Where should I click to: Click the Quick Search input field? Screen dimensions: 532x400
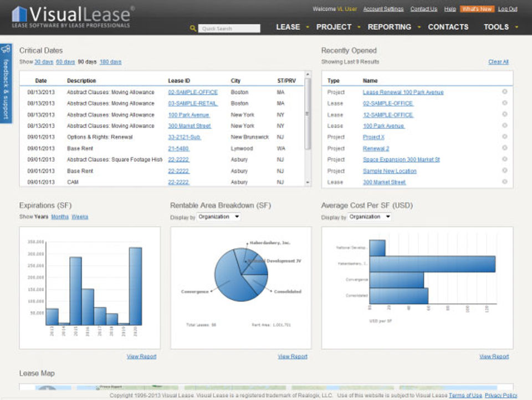click(x=229, y=28)
